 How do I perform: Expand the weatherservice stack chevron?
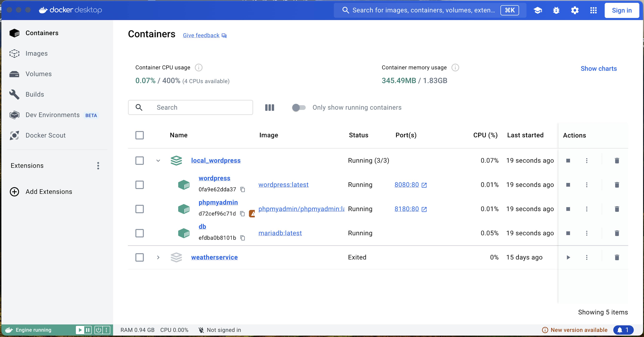(158, 257)
